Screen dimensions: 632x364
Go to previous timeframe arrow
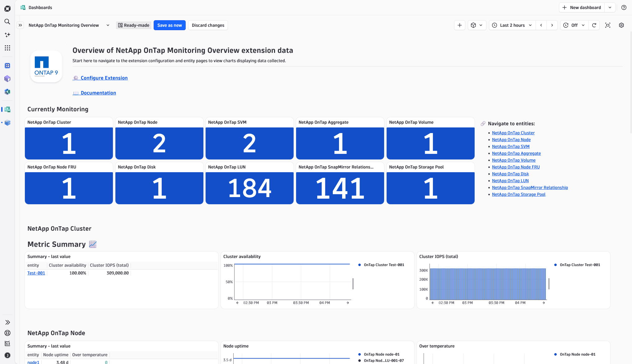point(541,25)
